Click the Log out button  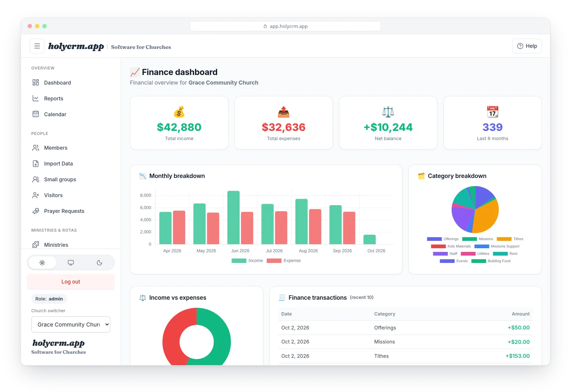point(71,281)
